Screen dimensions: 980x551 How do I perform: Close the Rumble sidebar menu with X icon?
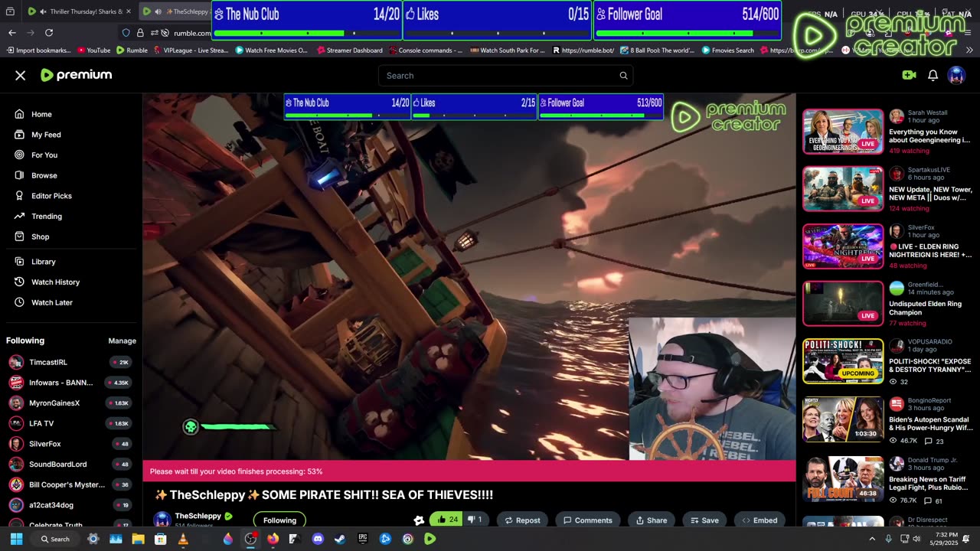[21, 75]
